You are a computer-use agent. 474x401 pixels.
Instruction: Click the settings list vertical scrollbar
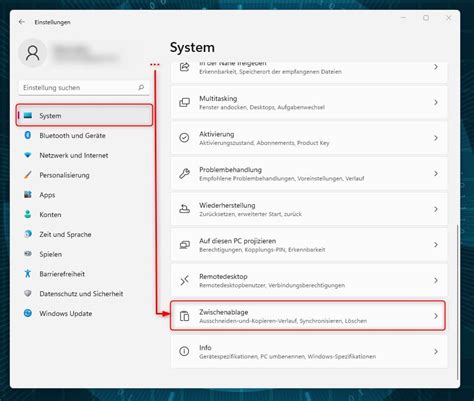pyautogui.click(x=458, y=302)
